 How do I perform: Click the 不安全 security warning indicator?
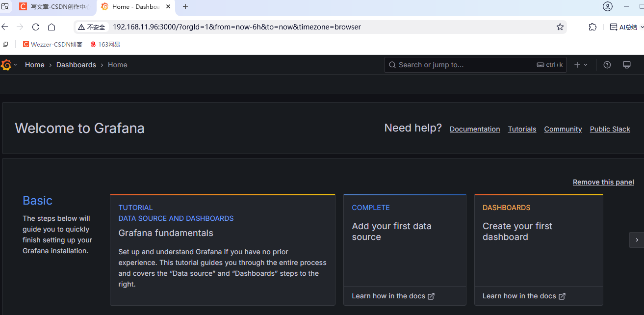coord(91,27)
